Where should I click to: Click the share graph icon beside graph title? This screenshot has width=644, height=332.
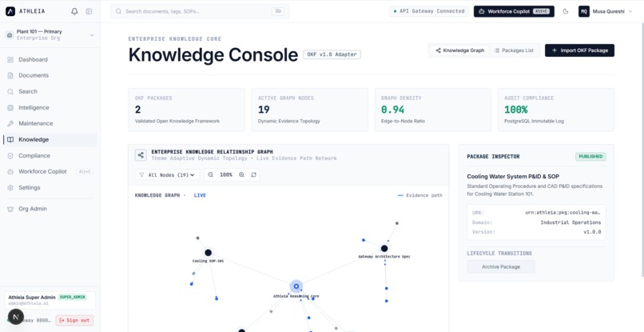pyautogui.click(x=141, y=155)
